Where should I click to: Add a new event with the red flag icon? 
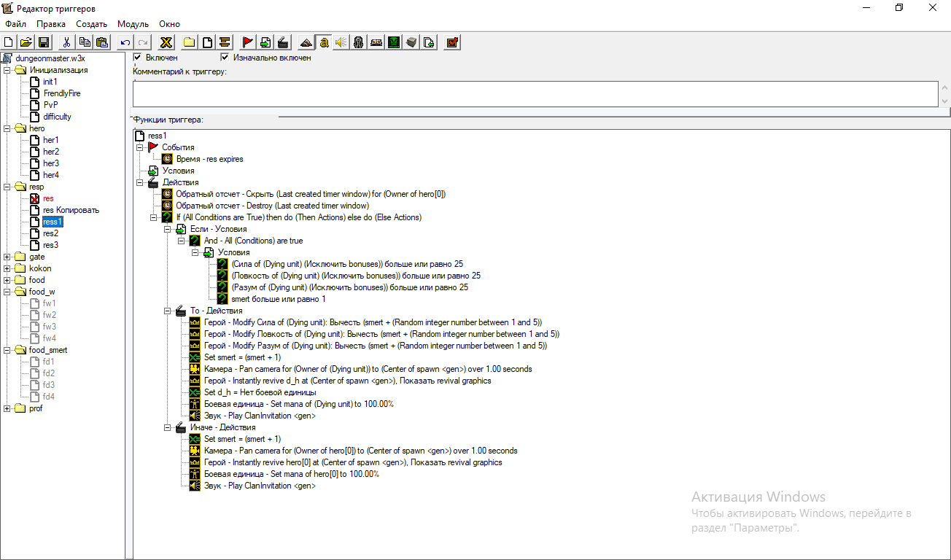click(248, 42)
